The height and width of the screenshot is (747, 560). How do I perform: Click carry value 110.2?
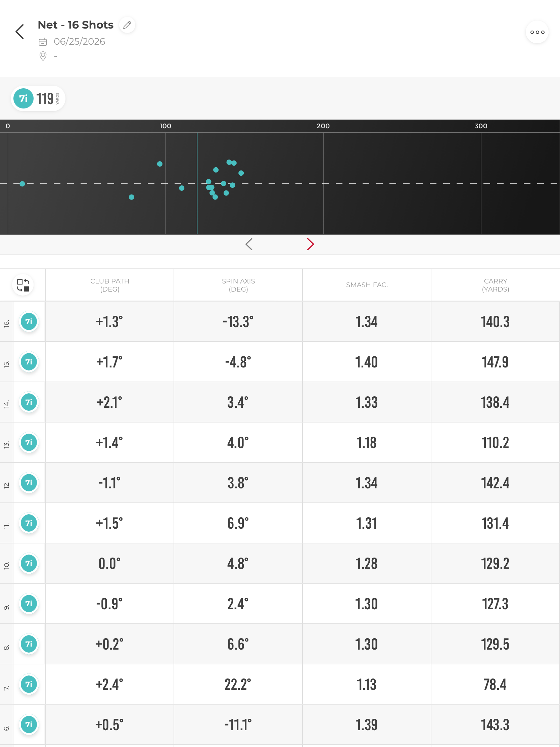click(x=495, y=443)
